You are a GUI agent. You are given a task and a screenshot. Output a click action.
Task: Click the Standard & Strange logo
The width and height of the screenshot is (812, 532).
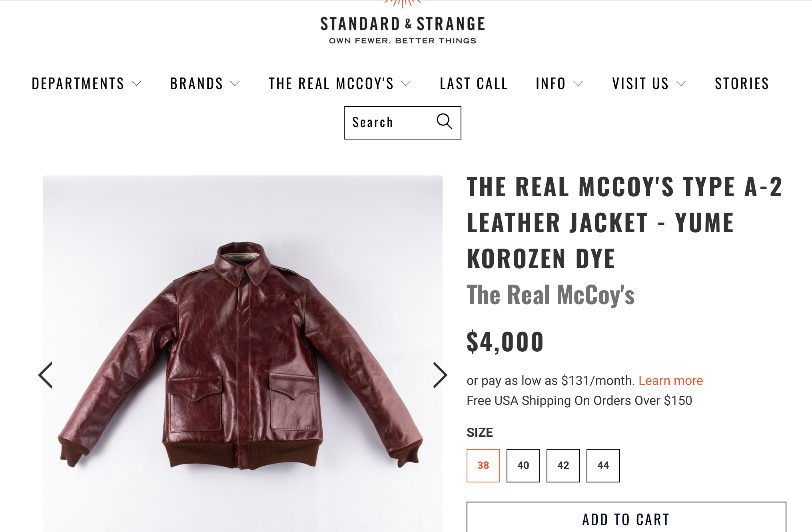[403, 23]
